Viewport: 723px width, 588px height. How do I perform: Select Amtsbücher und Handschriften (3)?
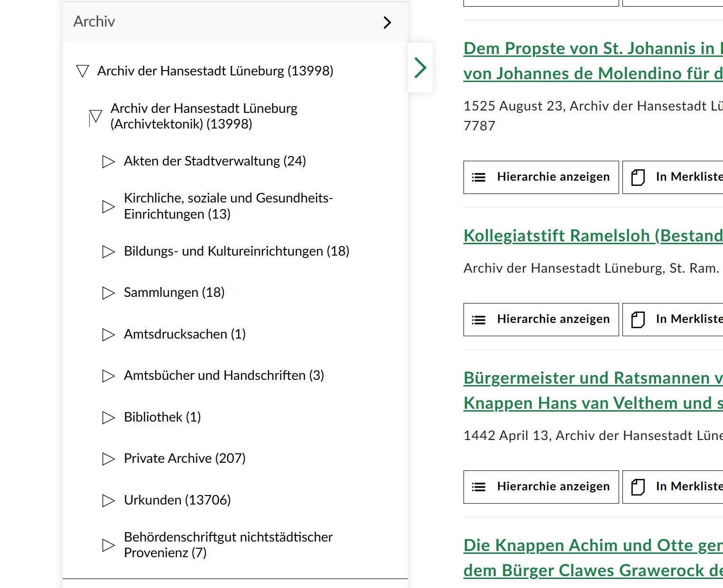click(x=223, y=376)
